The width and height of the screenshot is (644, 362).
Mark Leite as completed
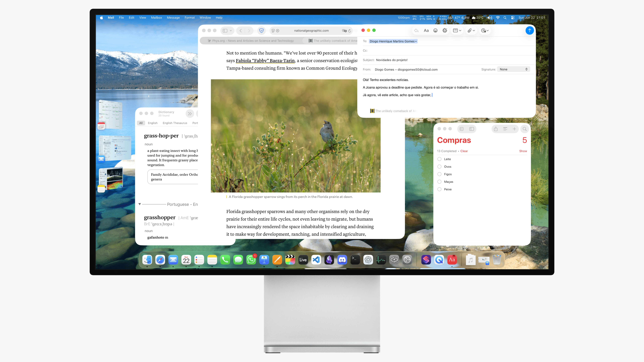439,159
